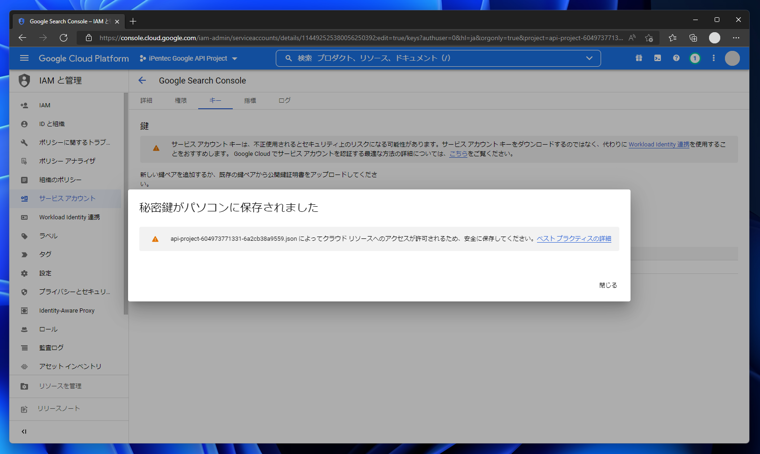Open the hamburger navigation menu
The width and height of the screenshot is (760, 454).
[x=24, y=58]
